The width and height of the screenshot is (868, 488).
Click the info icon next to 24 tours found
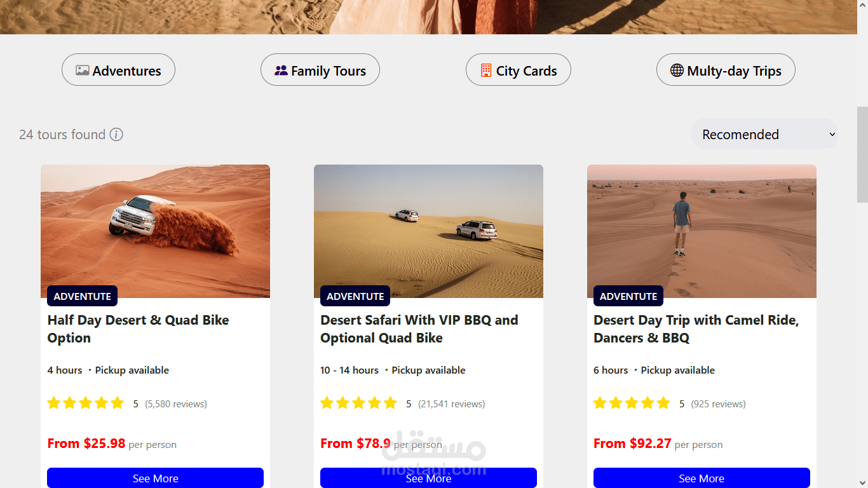point(116,135)
